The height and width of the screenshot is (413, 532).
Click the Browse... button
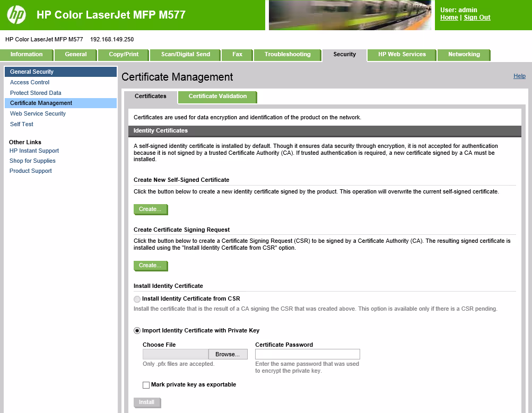(x=228, y=354)
